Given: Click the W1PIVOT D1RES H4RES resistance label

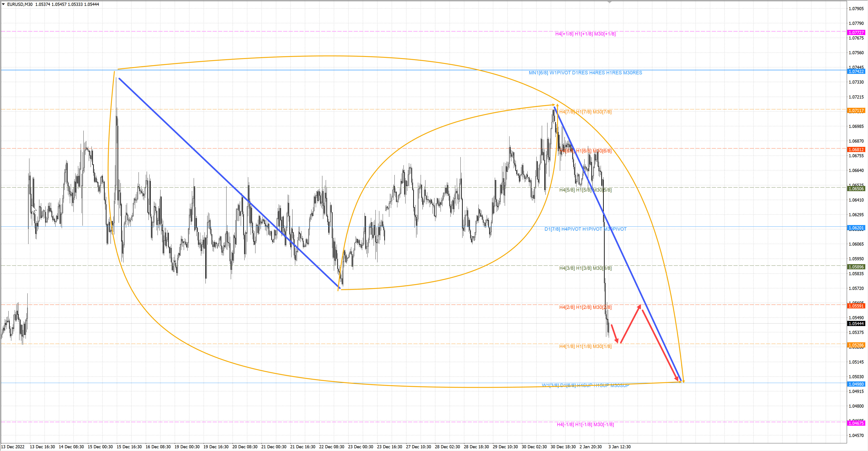Looking at the screenshot, I should (x=585, y=73).
